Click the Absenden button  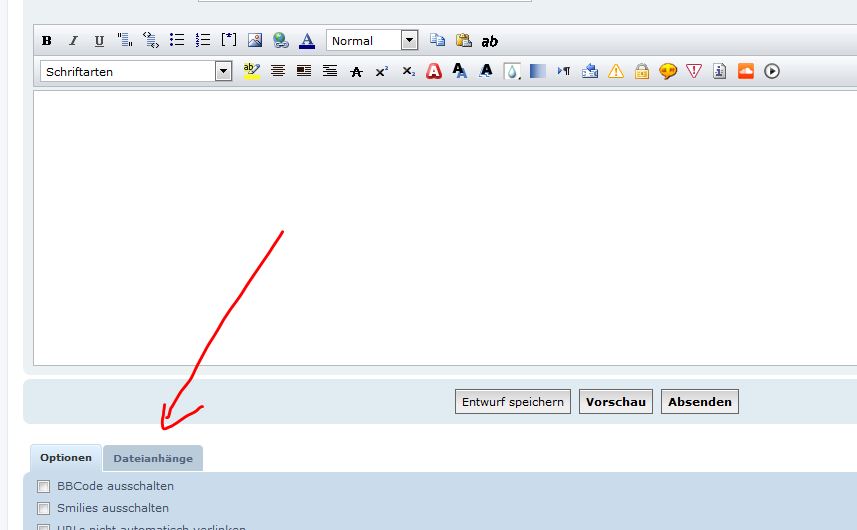point(699,402)
